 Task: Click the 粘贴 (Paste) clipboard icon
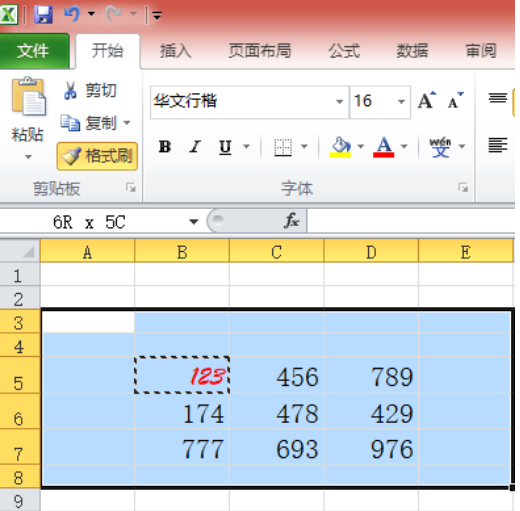(x=28, y=97)
